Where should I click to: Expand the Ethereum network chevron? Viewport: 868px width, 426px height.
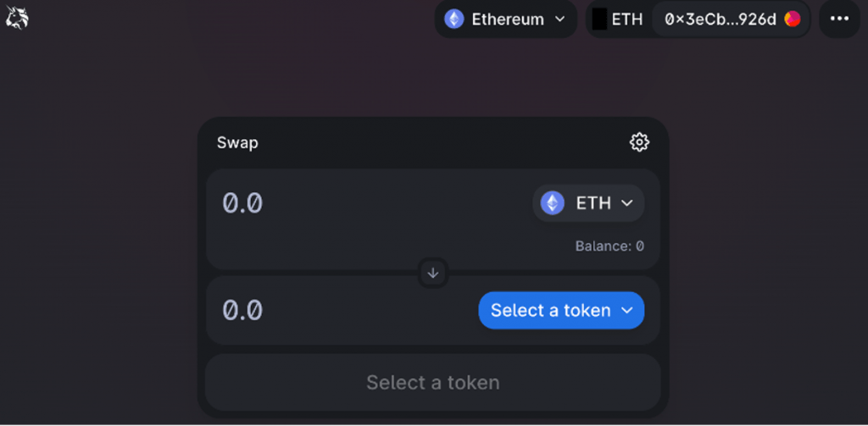click(x=559, y=19)
